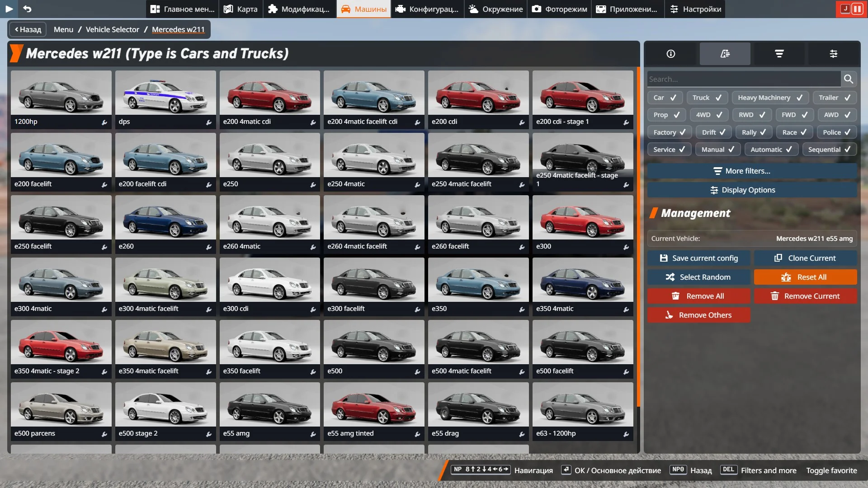Click wrench icon on e500 tile
868x488 pixels.
(x=418, y=371)
